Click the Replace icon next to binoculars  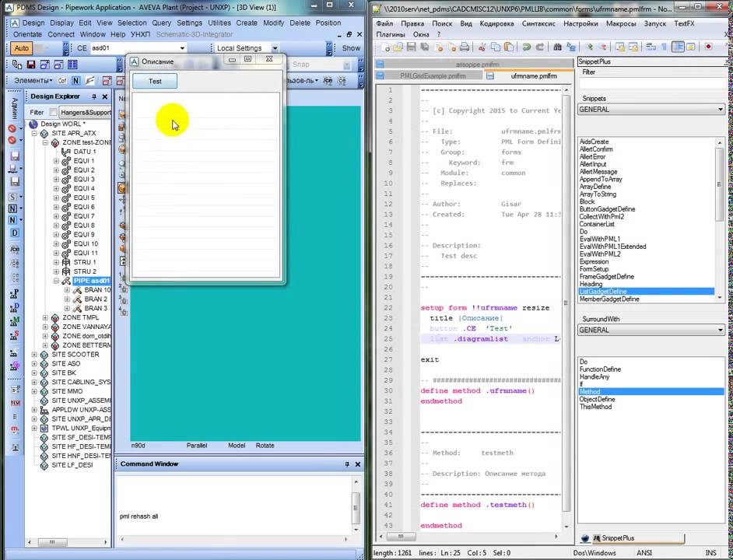tap(571, 47)
